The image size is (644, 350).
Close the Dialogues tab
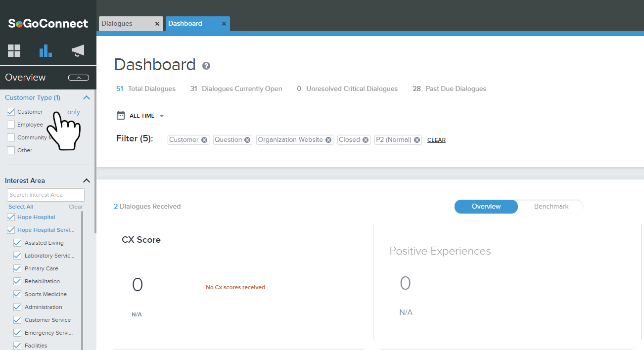pos(157,24)
